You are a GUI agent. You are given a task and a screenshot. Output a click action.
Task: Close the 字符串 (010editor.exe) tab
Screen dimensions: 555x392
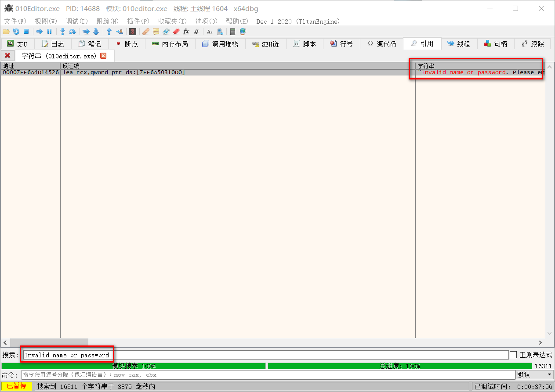point(103,56)
